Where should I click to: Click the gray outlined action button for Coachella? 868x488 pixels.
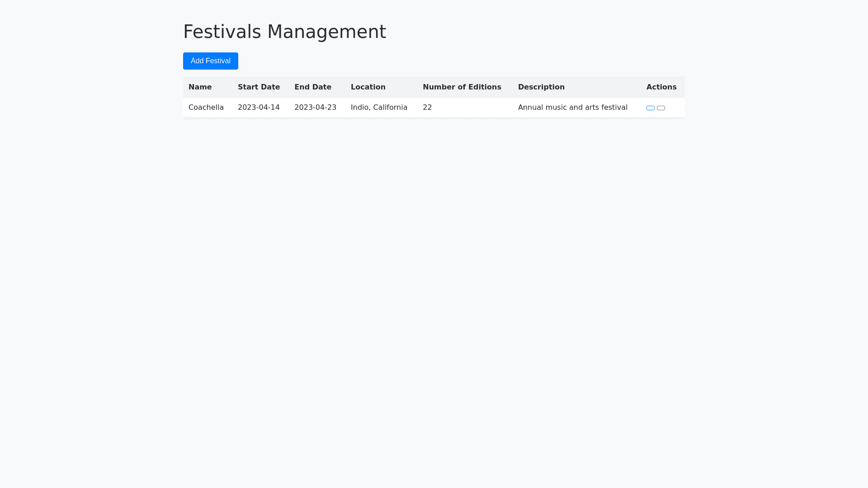click(x=661, y=108)
